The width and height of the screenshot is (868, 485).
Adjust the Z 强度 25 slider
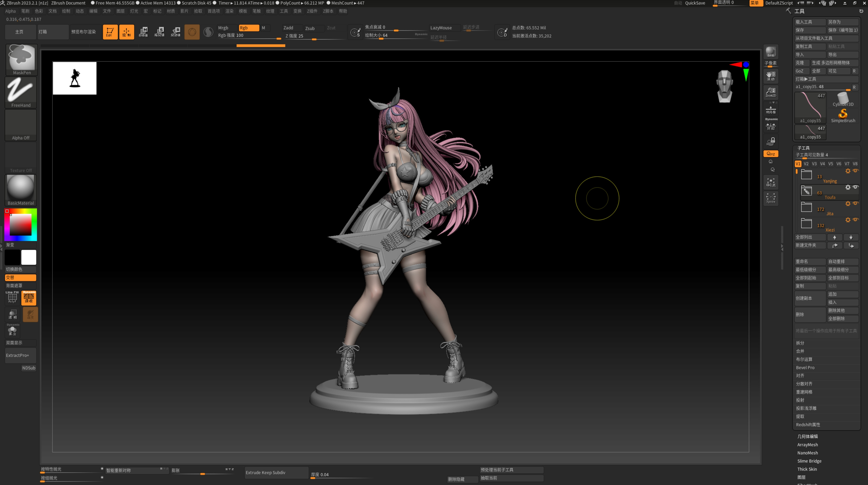(315, 36)
